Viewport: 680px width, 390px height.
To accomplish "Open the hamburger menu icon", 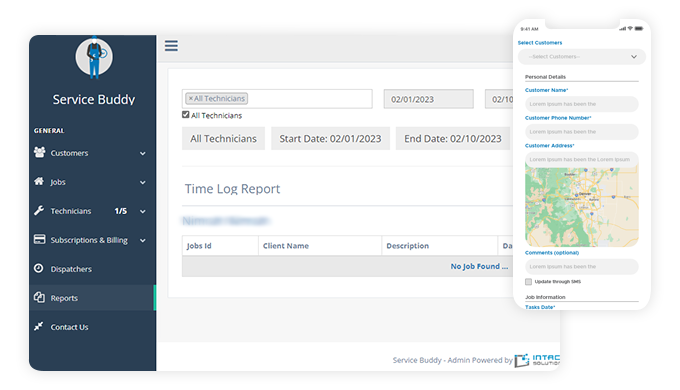I will (x=171, y=46).
